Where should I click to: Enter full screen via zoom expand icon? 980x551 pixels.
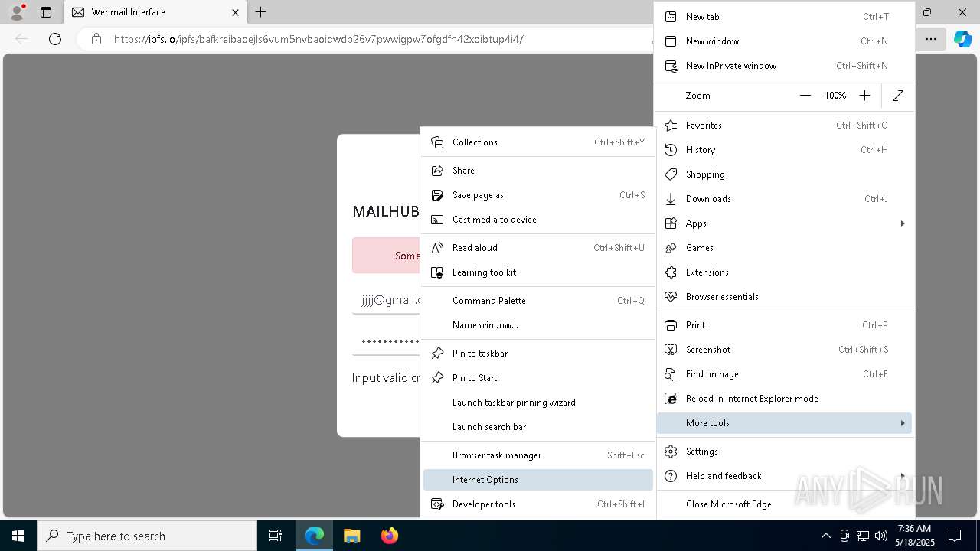[x=898, y=96]
